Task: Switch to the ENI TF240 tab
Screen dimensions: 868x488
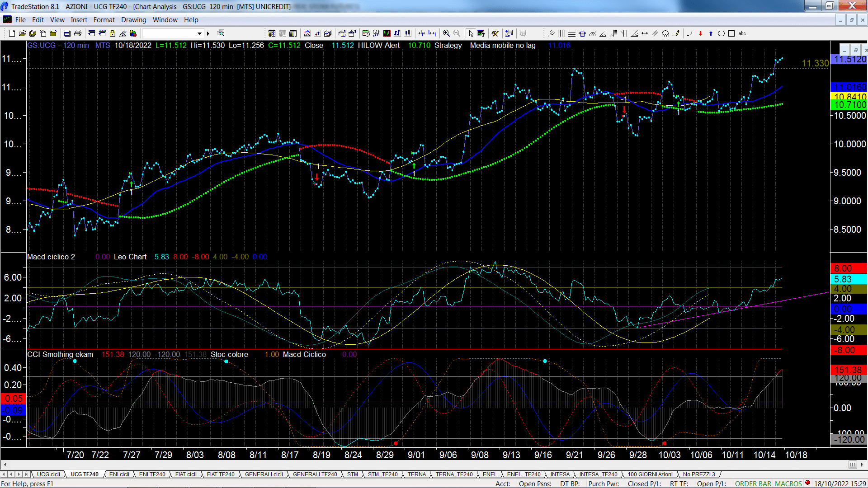Action: pos(152,474)
